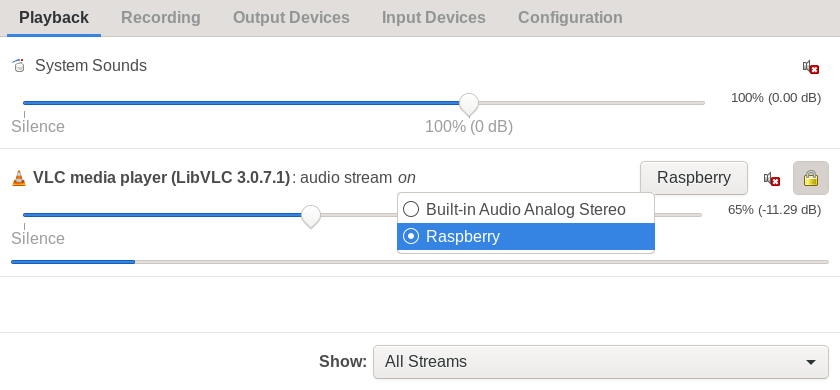Toggle the lock channels icon for VLC
The image size is (840, 390).
811,178
